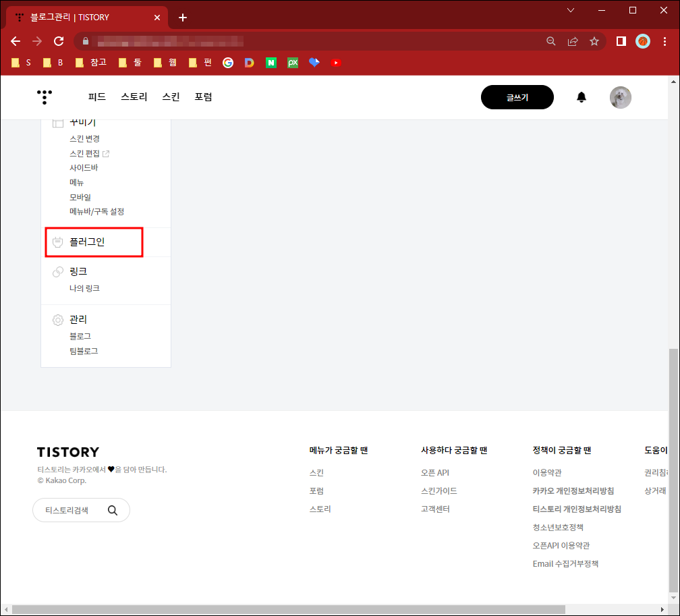The height and width of the screenshot is (616, 680).
Task: Open the 고객센터 link in the footer
Action: (x=436, y=509)
